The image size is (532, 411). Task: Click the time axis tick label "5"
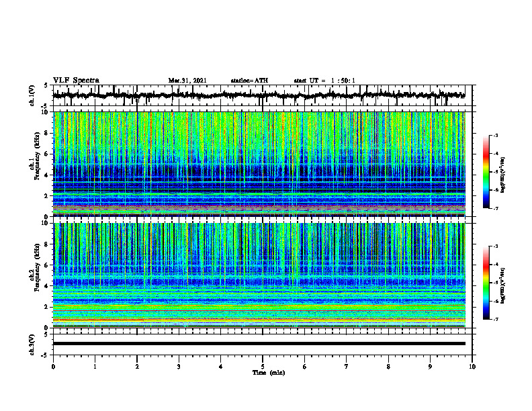tap(263, 367)
